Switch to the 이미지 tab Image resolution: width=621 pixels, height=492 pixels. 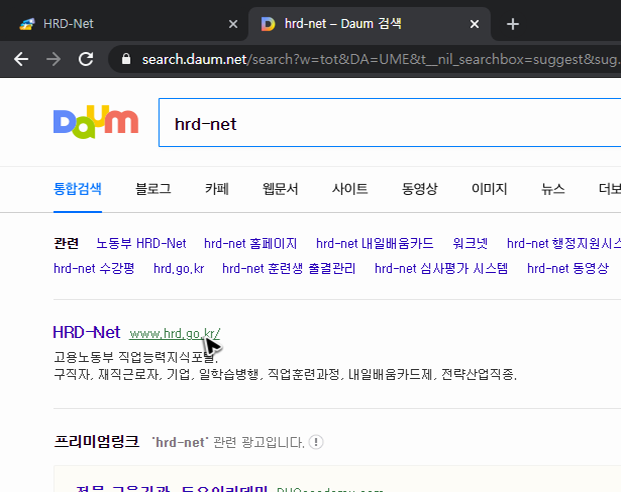[x=489, y=189]
